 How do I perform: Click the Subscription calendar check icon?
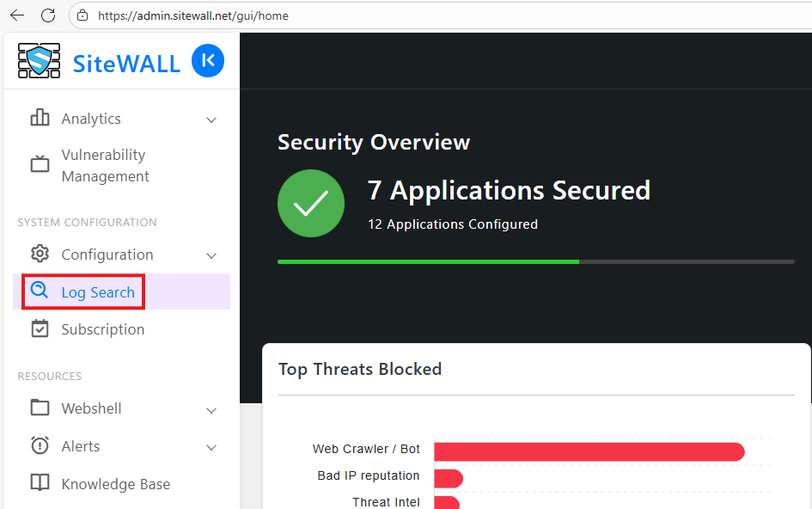coord(40,329)
